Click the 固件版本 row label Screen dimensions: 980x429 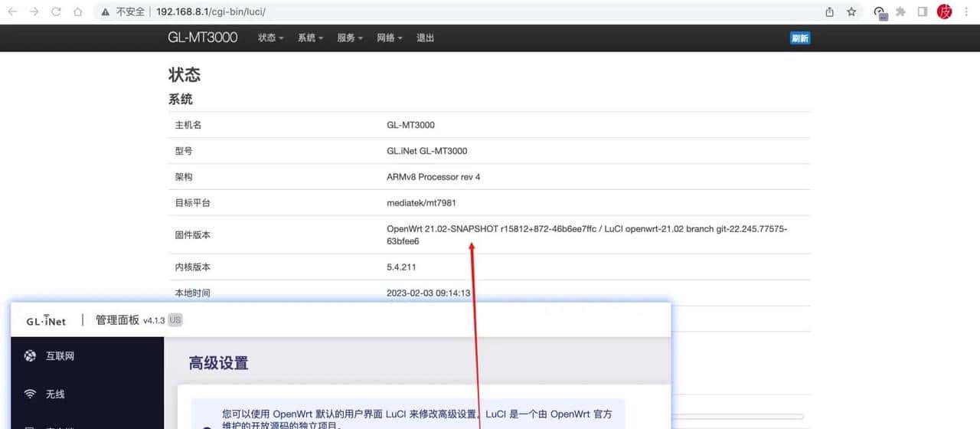point(192,235)
